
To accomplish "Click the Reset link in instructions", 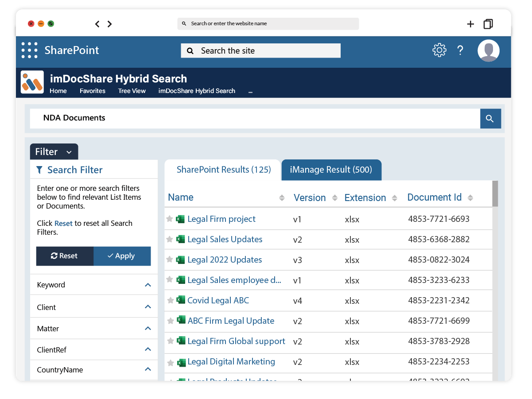I will 63,223.
